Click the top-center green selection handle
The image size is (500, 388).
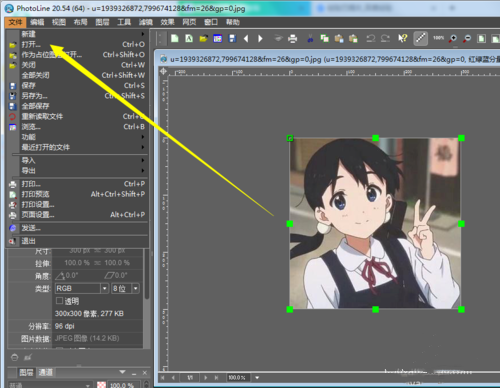tap(376, 138)
